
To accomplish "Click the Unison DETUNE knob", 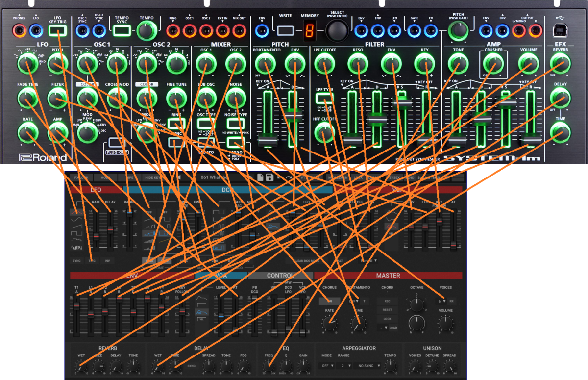I will tap(432, 366).
